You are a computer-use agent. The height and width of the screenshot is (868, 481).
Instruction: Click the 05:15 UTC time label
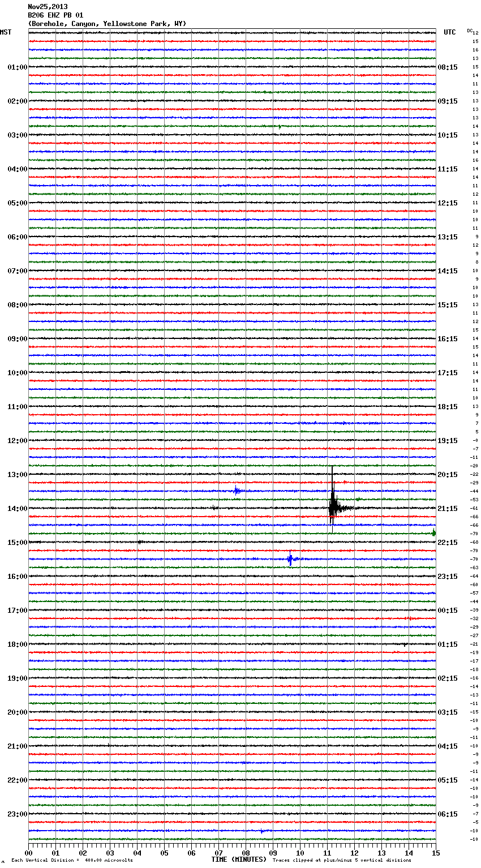[x=448, y=780]
